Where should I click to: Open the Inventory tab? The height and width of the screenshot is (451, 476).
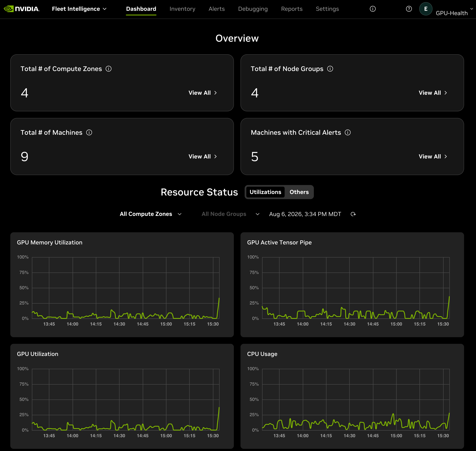click(182, 9)
